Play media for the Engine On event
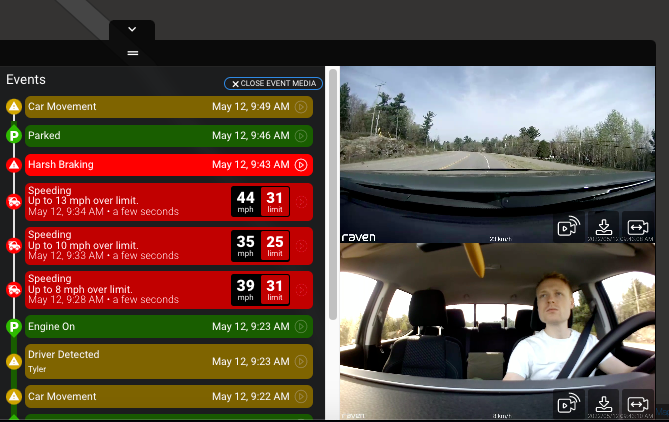The height and width of the screenshot is (422, 669). point(301,327)
